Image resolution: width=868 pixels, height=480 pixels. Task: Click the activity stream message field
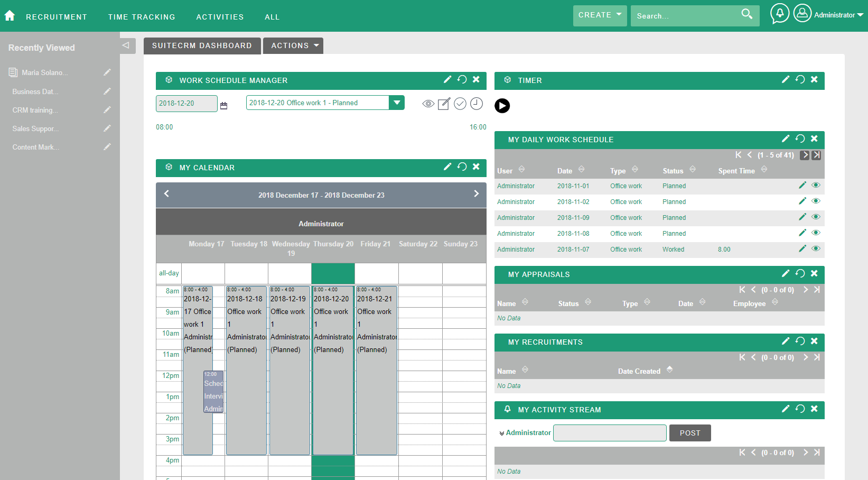[610, 433]
